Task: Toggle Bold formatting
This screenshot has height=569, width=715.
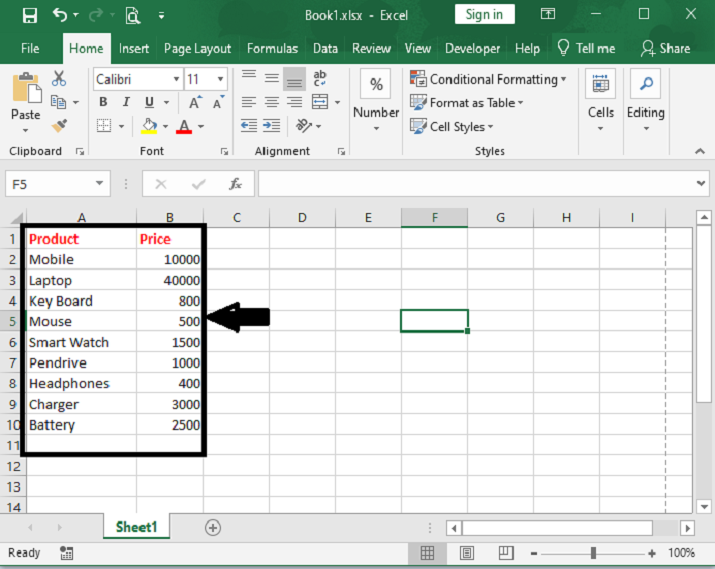Action: pos(104,102)
